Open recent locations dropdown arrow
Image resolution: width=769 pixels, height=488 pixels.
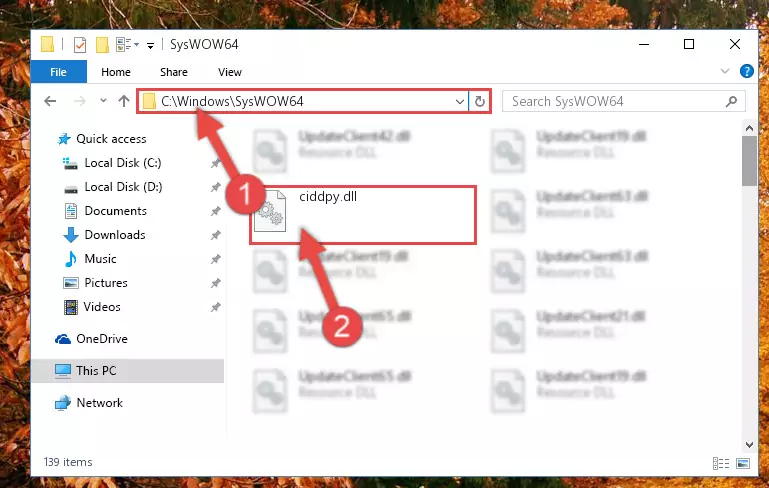[x=103, y=101]
